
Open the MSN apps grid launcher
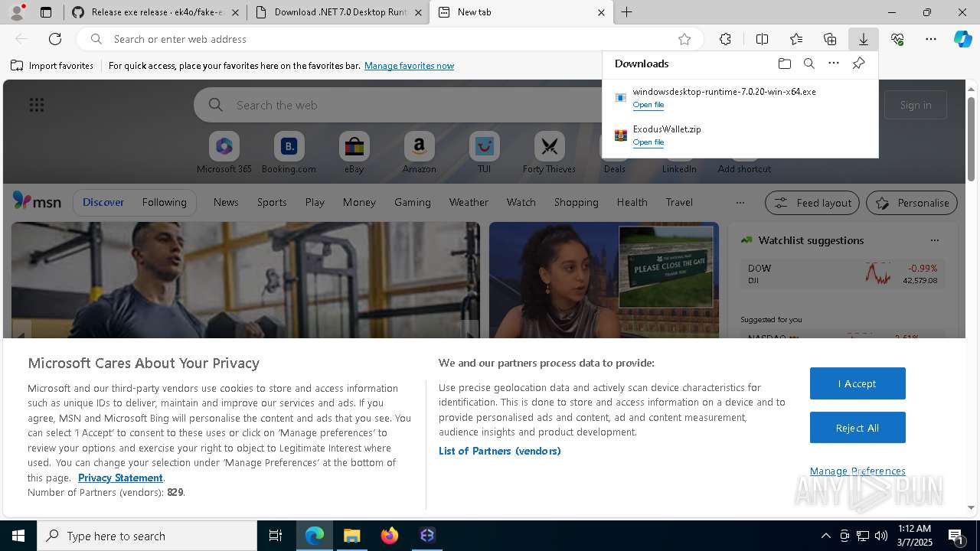tap(36, 105)
